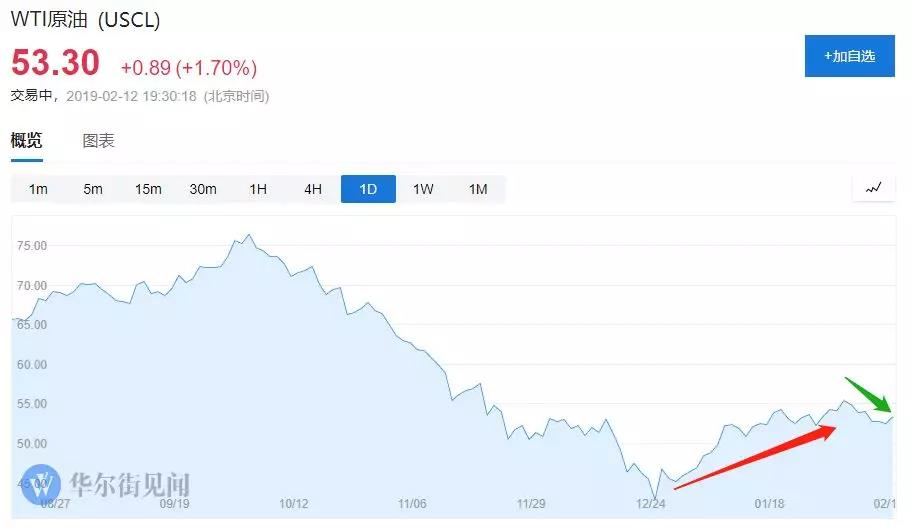Select the active 1D interval

(x=368, y=189)
